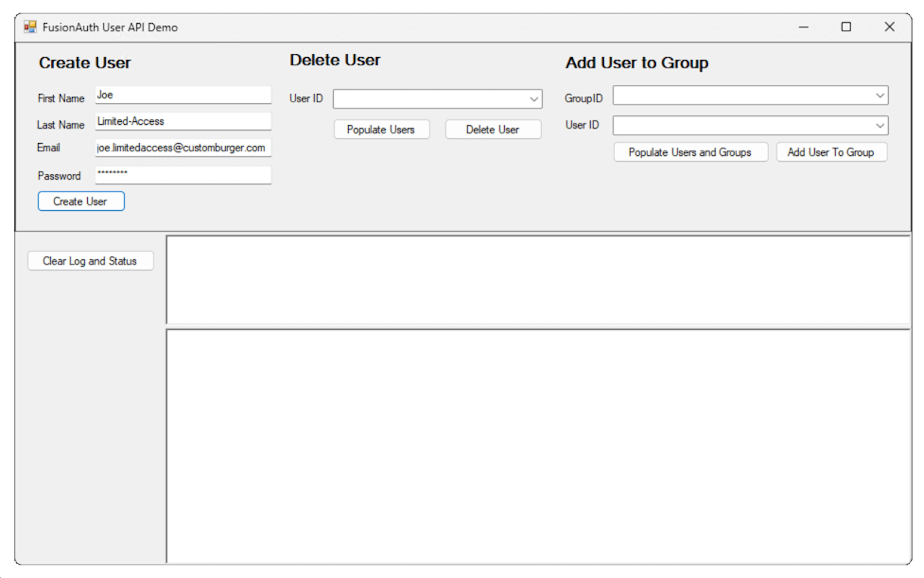Click the Add User to Group heading
This screenshot has width=924, height=578.
click(x=637, y=62)
